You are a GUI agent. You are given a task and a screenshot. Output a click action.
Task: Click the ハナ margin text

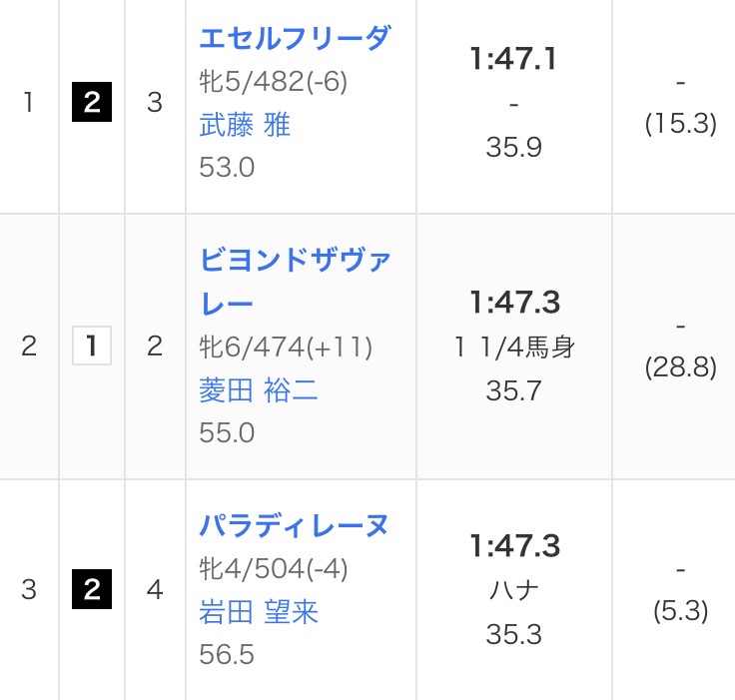click(x=514, y=590)
